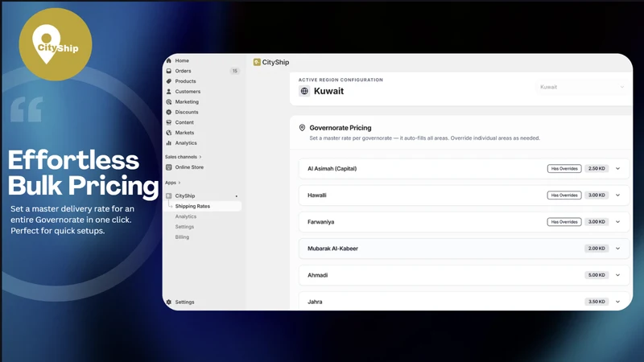644x362 pixels.
Task: Open the Home menu item
Action: click(x=182, y=61)
